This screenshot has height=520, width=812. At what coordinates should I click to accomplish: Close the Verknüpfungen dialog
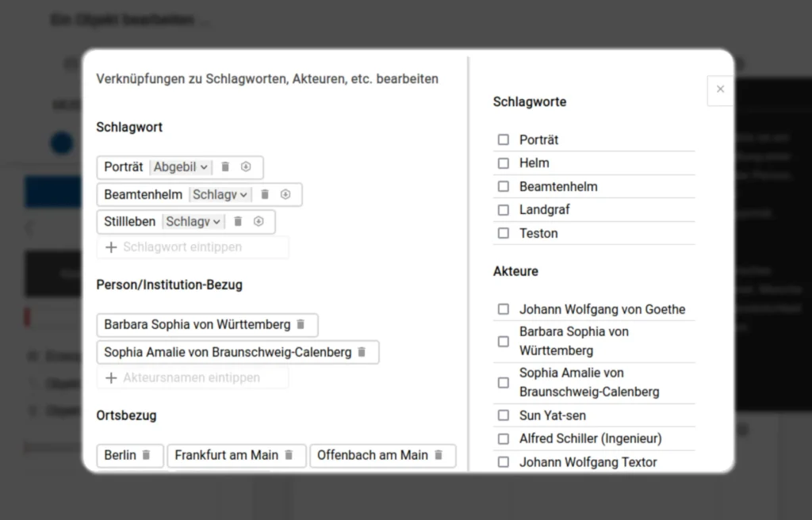click(x=720, y=90)
